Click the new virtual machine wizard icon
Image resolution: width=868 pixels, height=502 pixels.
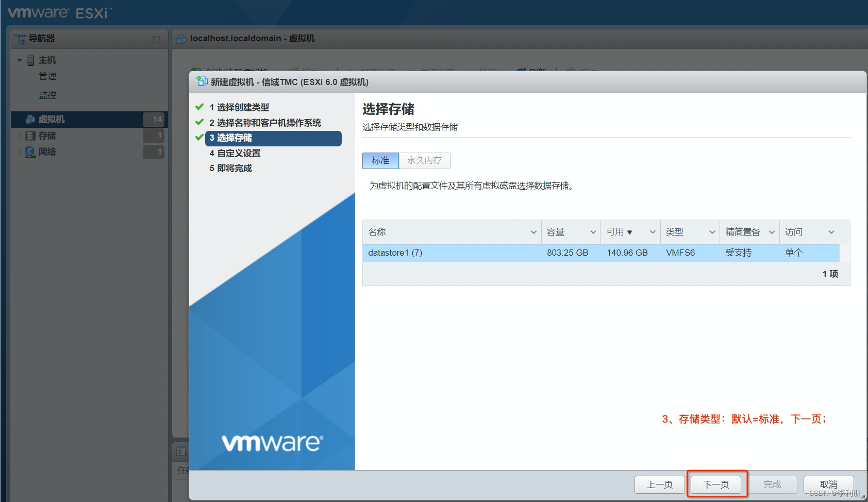(x=203, y=81)
